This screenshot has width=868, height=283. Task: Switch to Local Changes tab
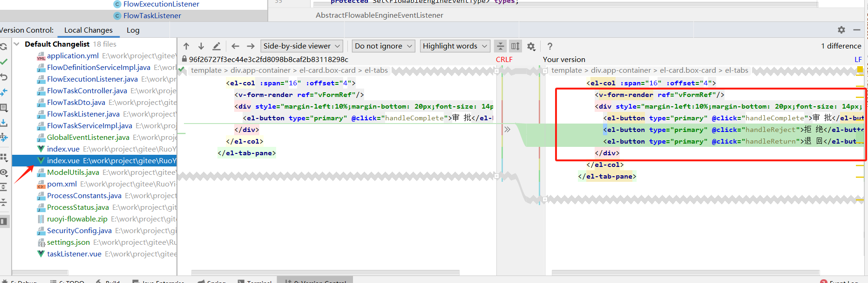click(x=88, y=30)
